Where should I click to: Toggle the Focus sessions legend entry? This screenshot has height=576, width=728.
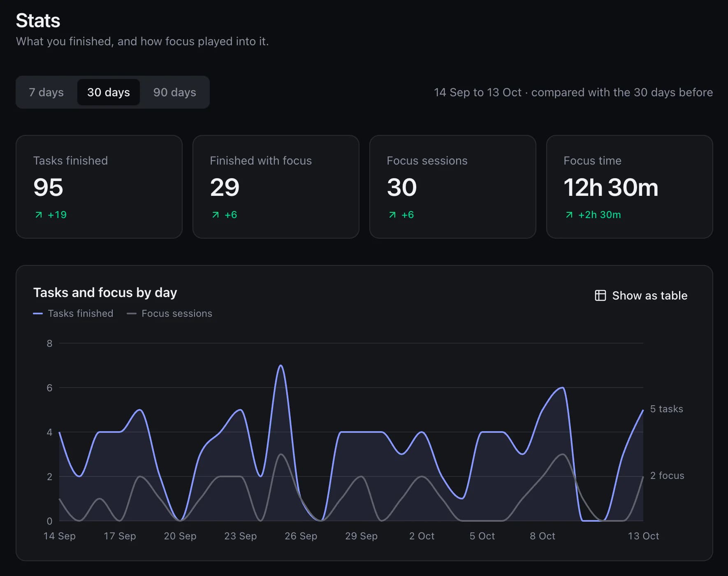[169, 314]
